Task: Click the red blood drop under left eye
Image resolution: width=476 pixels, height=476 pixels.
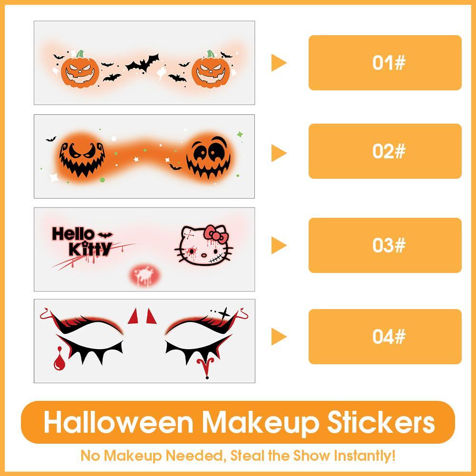Action: pyautogui.click(x=59, y=359)
